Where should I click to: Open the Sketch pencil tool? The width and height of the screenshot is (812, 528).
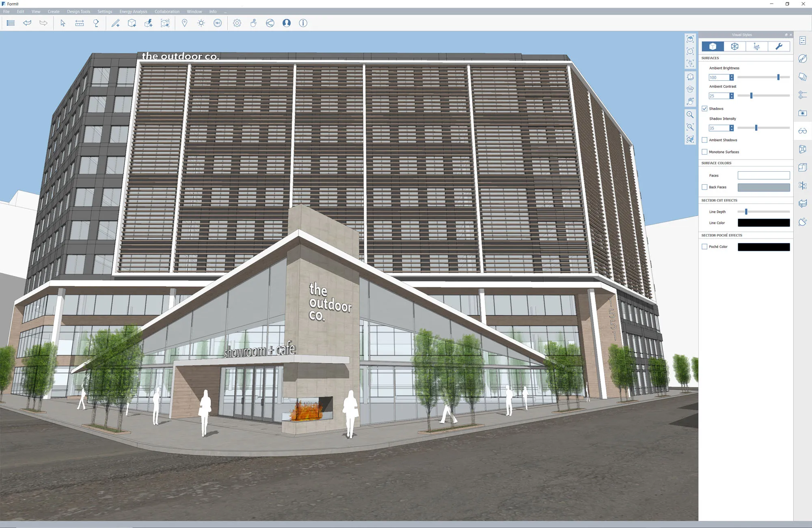pyautogui.click(x=116, y=23)
